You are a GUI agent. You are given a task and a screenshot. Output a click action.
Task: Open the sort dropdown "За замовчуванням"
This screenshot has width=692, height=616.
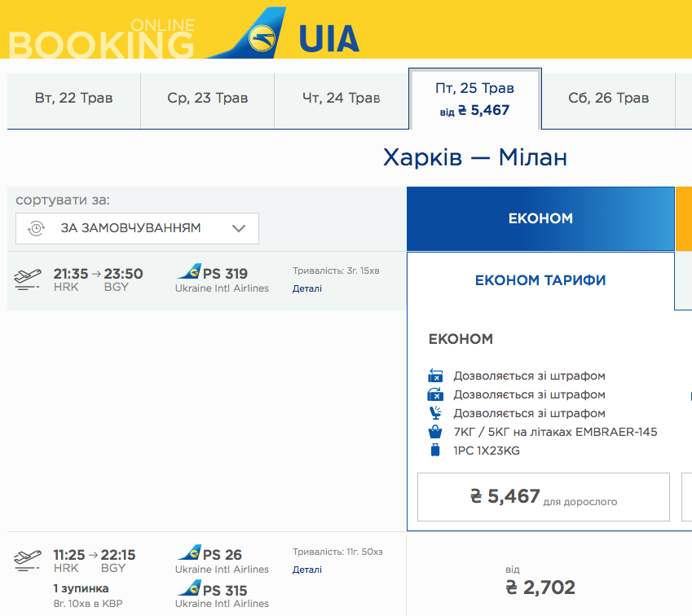(137, 228)
